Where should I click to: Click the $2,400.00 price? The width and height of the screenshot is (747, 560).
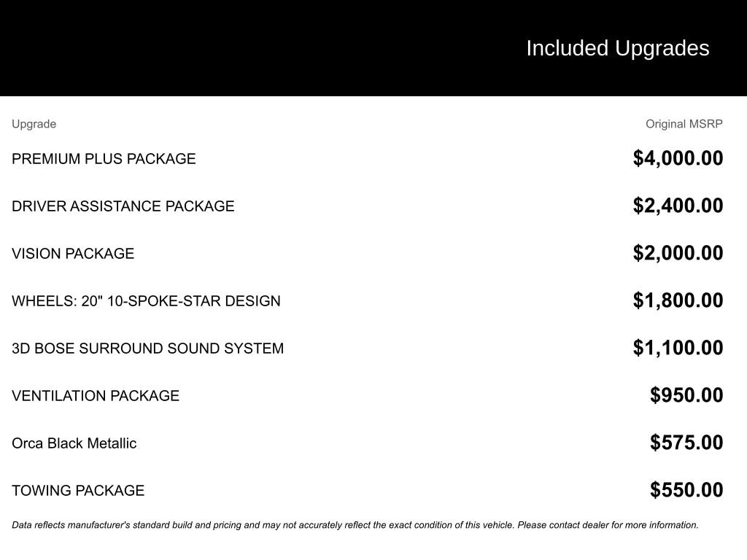[x=678, y=206]
